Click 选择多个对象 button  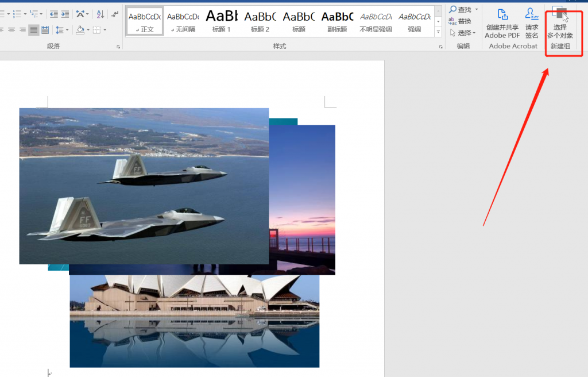tap(560, 24)
